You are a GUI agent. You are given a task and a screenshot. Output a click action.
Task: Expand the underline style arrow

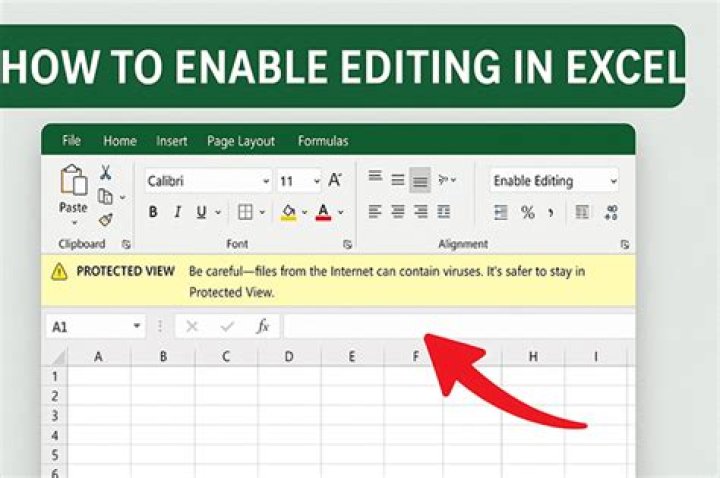click(218, 212)
